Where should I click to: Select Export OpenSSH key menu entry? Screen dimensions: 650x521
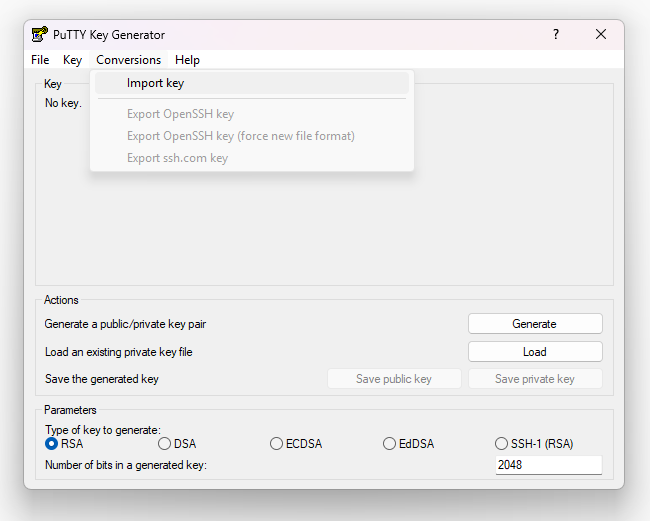coord(180,114)
